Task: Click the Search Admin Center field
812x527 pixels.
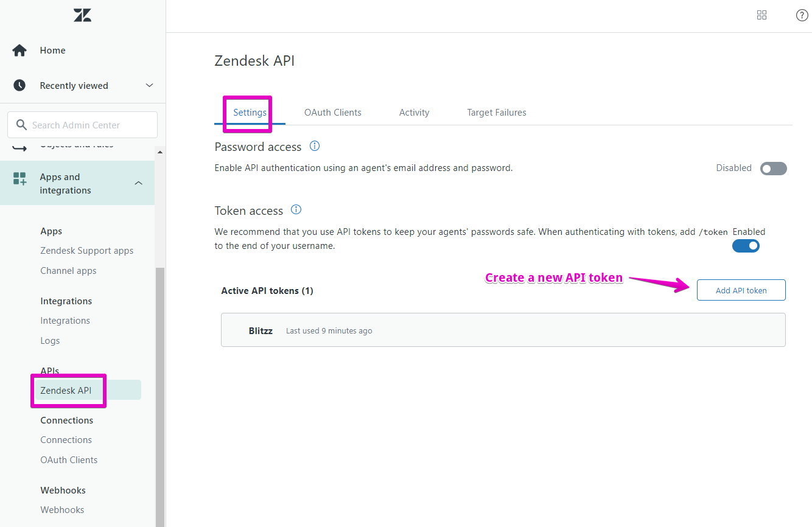Action: (83, 125)
